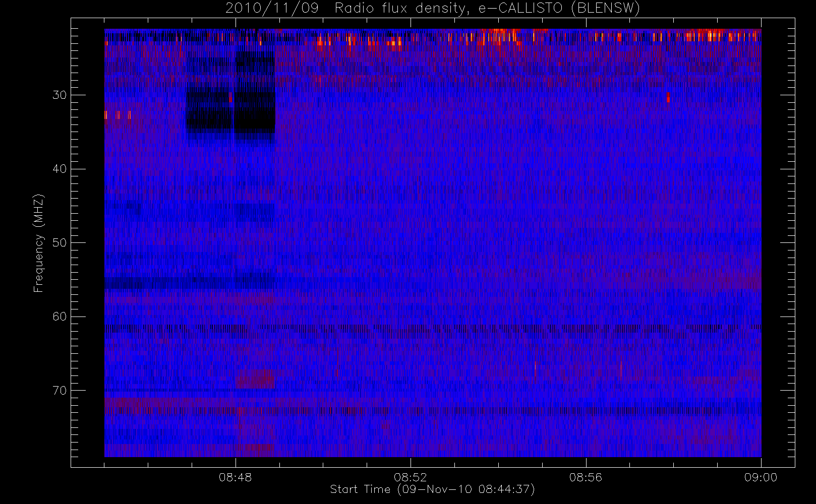Click the 30 MHz frequency tick label
816x504 pixels.
click(60, 95)
